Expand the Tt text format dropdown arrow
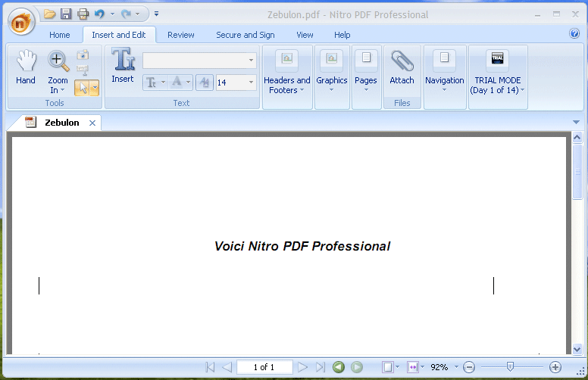588x380 pixels. tap(163, 82)
